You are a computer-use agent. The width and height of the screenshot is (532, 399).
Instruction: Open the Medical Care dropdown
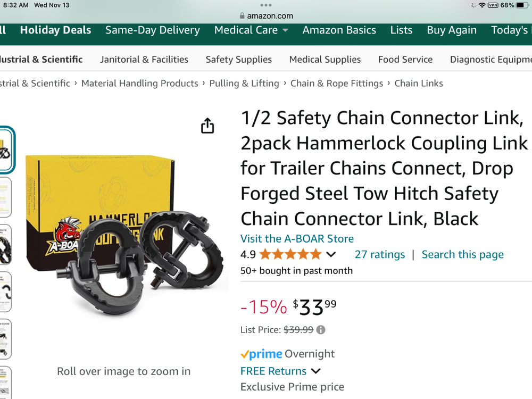(x=251, y=30)
